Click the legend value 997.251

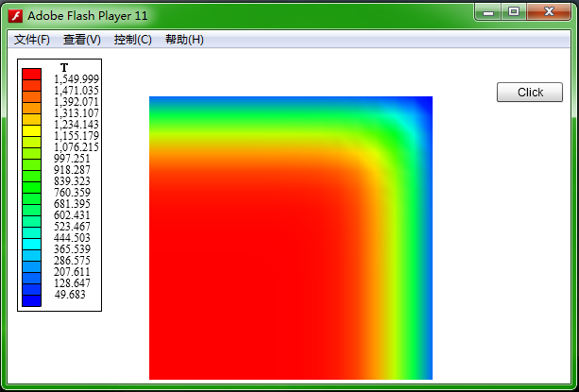[x=72, y=159]
